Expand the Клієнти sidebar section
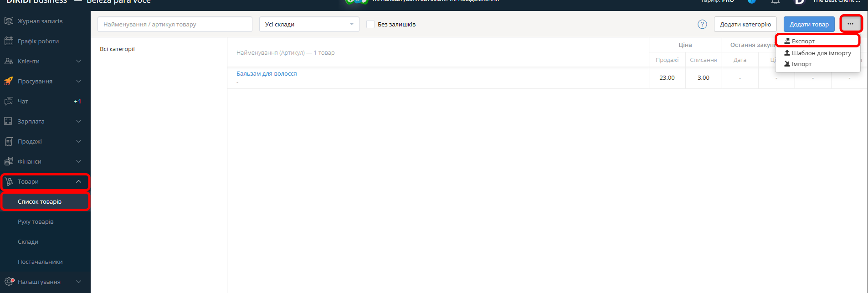Viewport: 868px width, 293px height. click(x=78, y=61)
